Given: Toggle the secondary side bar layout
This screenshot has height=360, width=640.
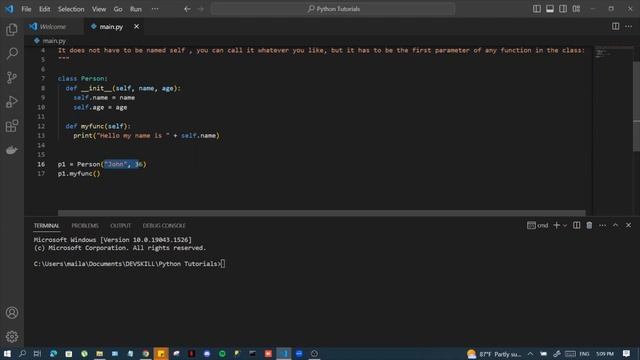Looking at the screenshot, I should tap(563, 9).
